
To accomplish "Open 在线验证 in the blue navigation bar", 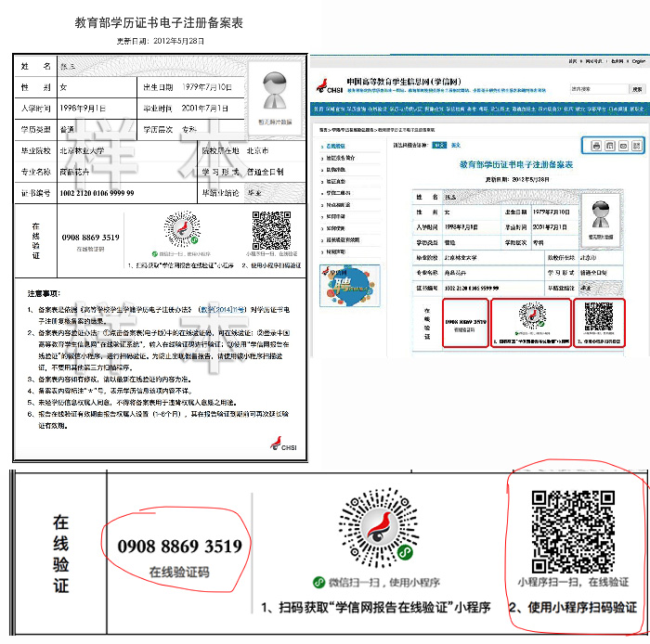I will [x=377, y=109].
